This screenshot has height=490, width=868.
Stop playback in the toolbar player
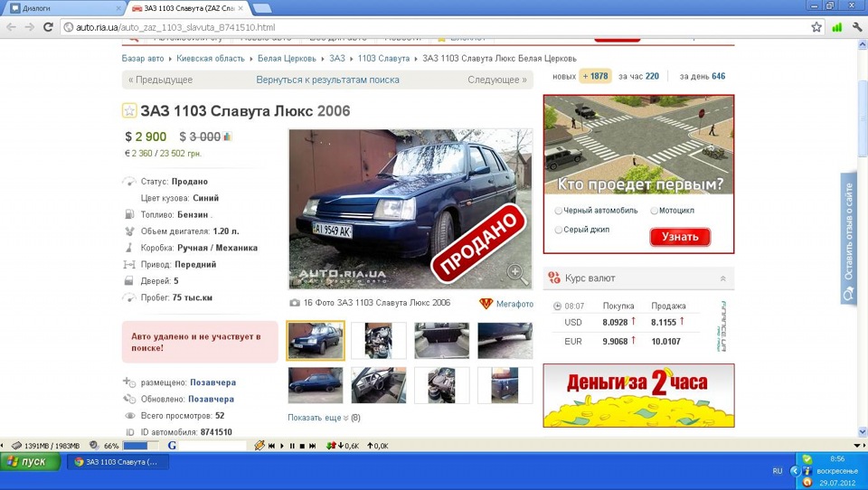(x=302, y=445)
